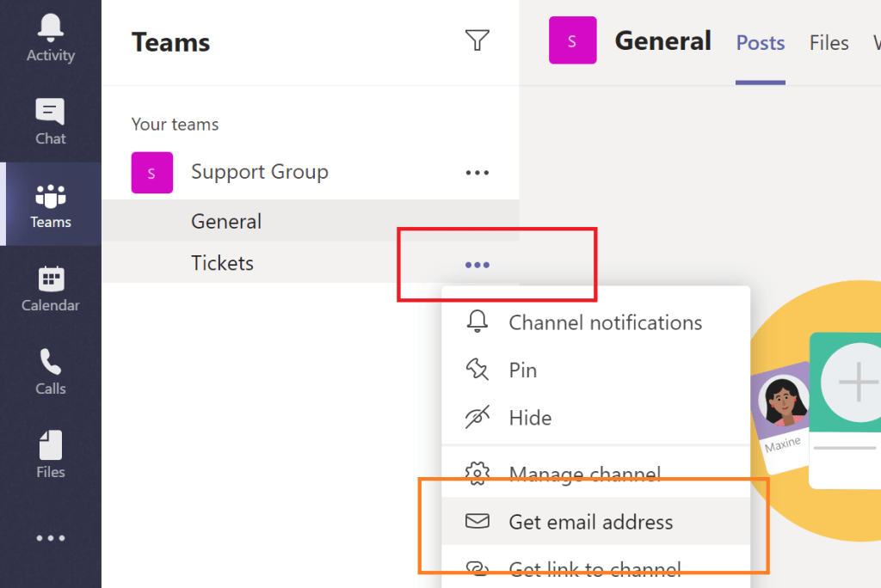Image resolution: width=881 pixels, height=588 pixels.
Task: Open the Calendar icon
Action: [50, 288]
